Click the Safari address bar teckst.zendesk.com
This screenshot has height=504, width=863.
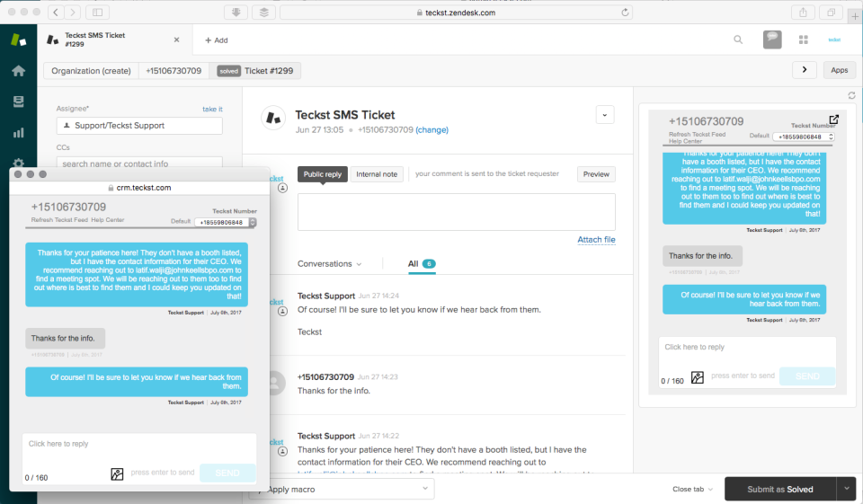click(x=456, y=12)
